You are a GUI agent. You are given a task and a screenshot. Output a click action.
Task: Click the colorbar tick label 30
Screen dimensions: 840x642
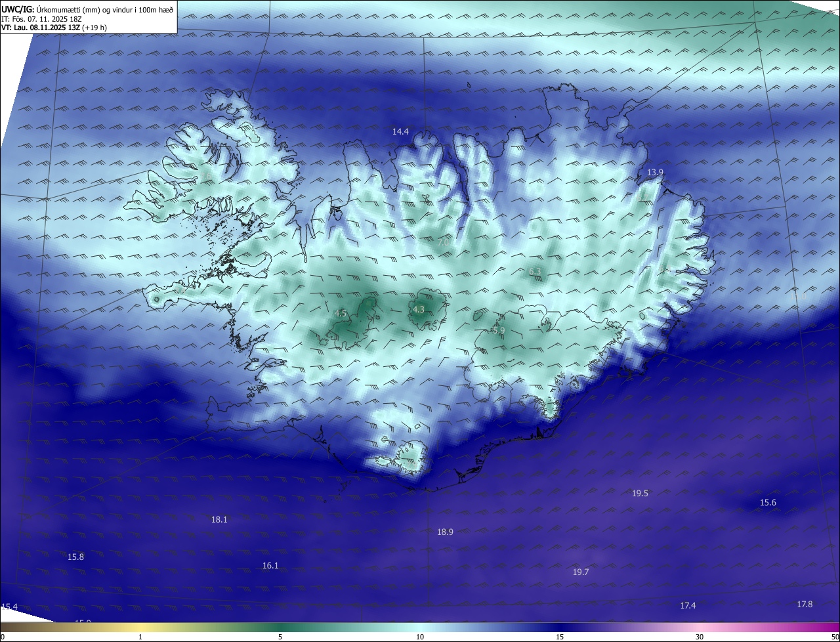tap(700, 637)
